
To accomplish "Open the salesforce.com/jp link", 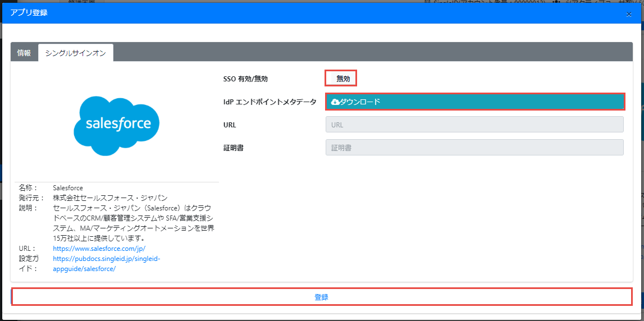I will (99, 248).
